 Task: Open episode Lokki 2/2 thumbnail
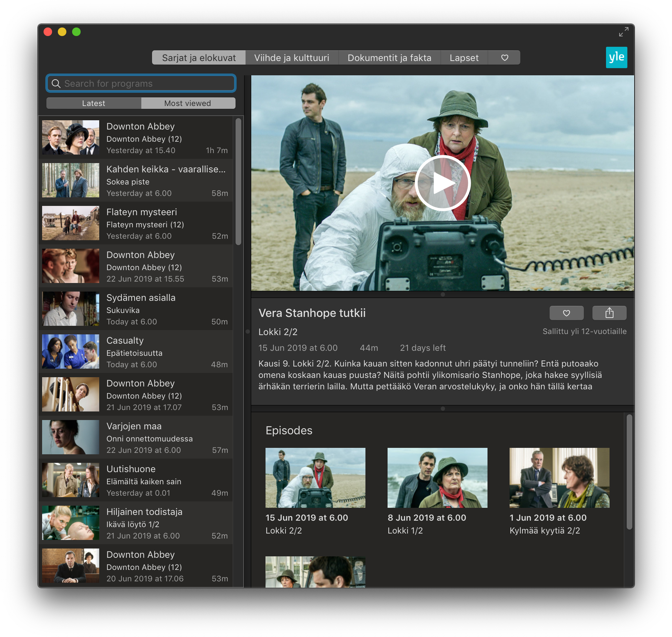(x=315, y=477)
